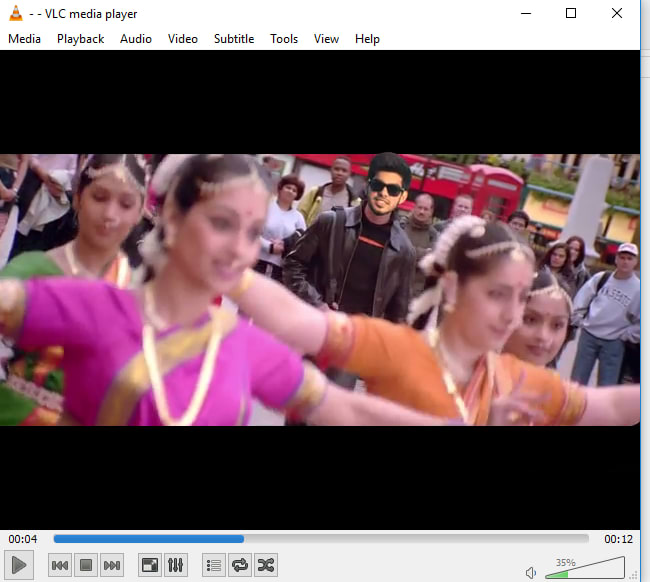
Task: Toggle remaining time at 00:12 label
Action: point(618,539)
